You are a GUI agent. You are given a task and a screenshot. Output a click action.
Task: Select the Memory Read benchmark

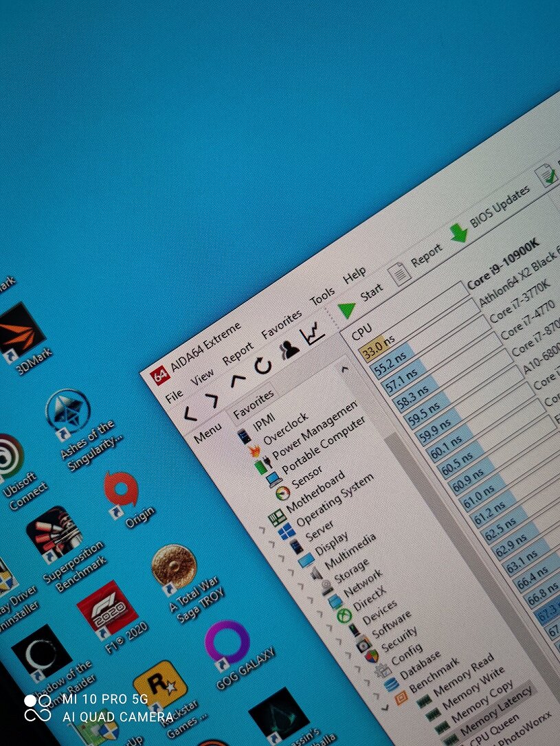[x=463, y=675]
